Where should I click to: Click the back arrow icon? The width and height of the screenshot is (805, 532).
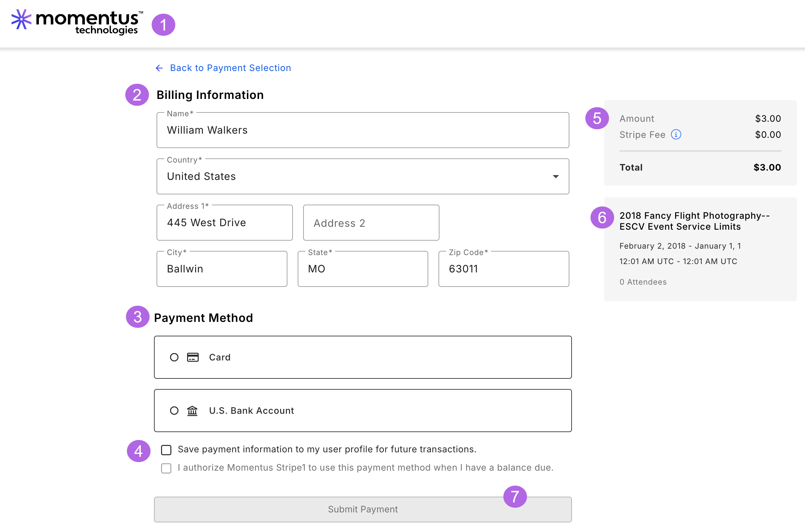click(x=159, y=68)
